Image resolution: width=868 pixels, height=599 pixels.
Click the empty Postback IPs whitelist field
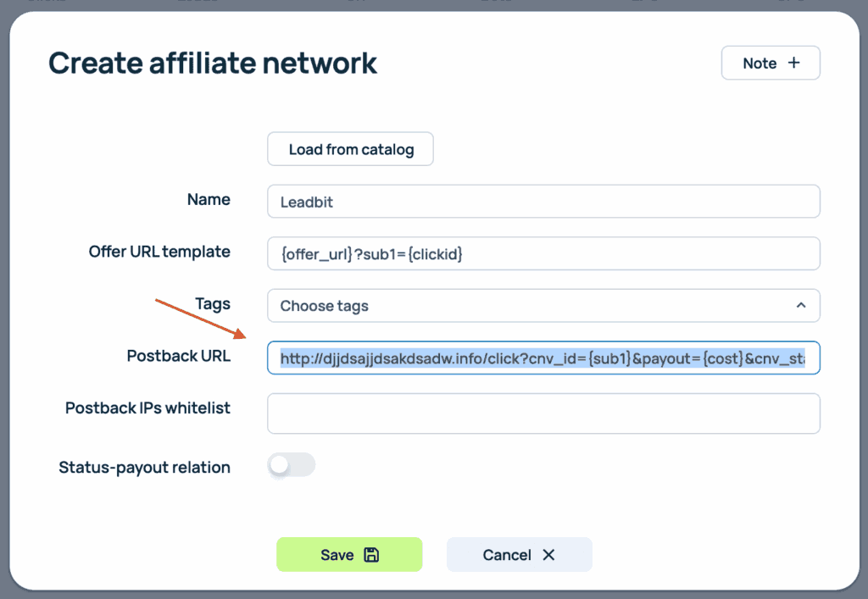click(x=542, y=413)
